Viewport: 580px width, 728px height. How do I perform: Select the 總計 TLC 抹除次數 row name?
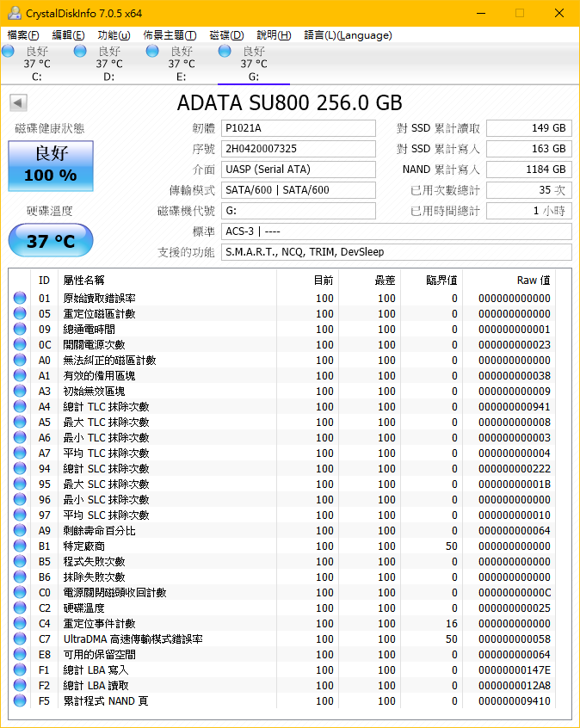107,407
